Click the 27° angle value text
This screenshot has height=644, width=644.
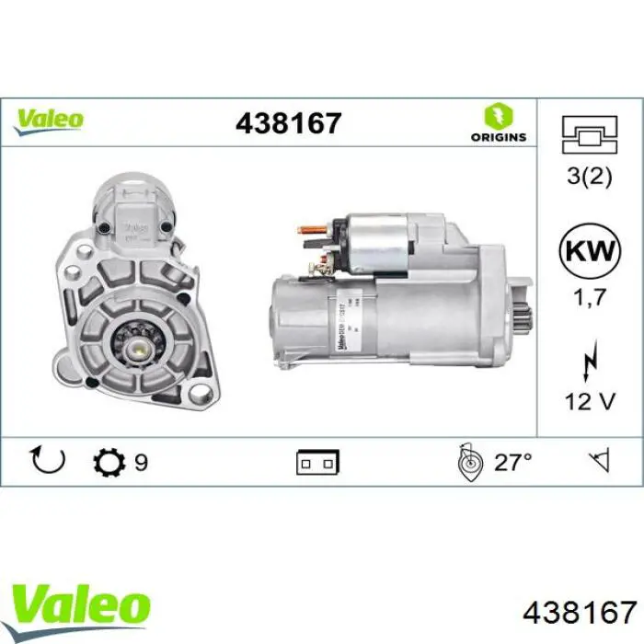pyautogui.click(x=513, y=462)
